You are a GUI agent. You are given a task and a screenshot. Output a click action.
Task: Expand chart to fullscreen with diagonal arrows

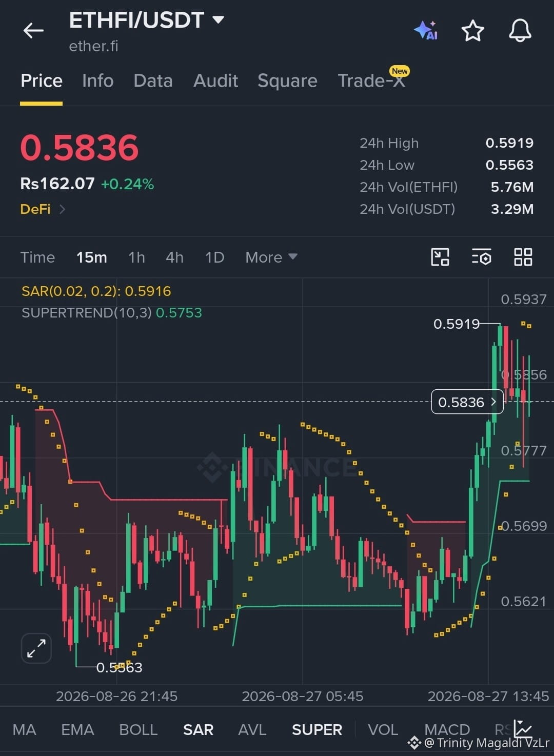click(36, 648)
